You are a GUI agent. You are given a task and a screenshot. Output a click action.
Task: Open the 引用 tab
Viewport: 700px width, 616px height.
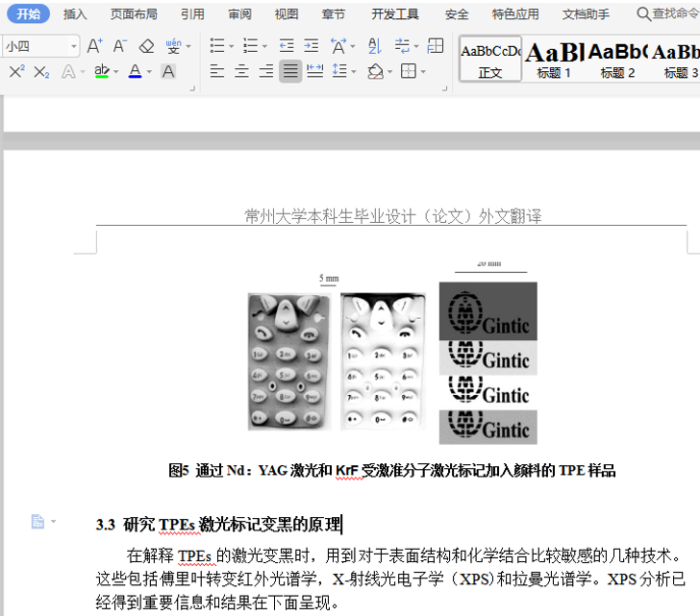tap(192, 14)
